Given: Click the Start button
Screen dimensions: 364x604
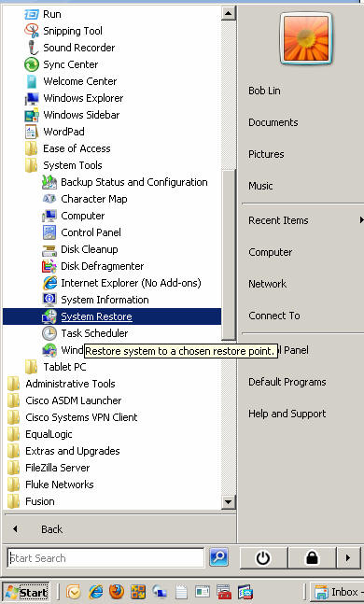Looking at the screenshot, I should [x=26, y=592].
